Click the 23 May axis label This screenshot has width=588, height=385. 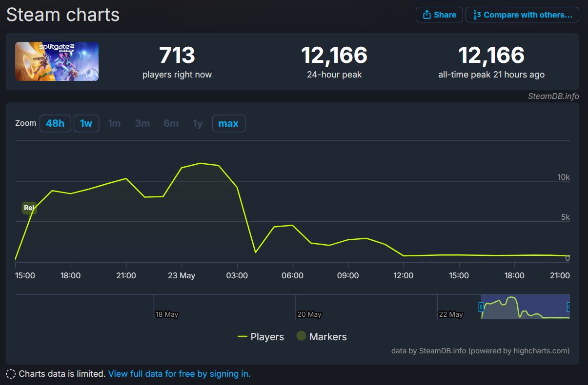pyautogui.click(x=182, y=275)
